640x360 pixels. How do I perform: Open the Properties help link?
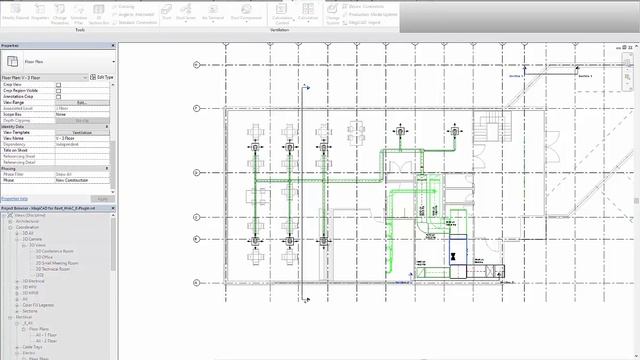[x=14, y=199]
